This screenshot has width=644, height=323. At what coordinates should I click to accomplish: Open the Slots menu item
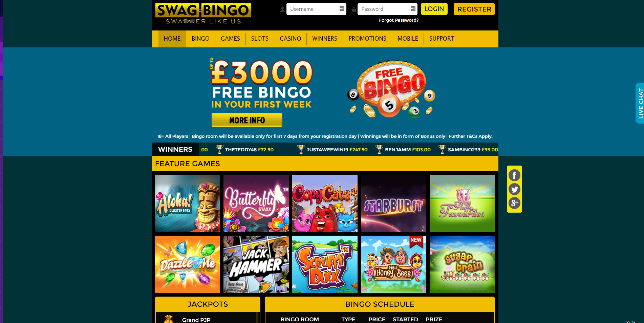click(260, 39)
